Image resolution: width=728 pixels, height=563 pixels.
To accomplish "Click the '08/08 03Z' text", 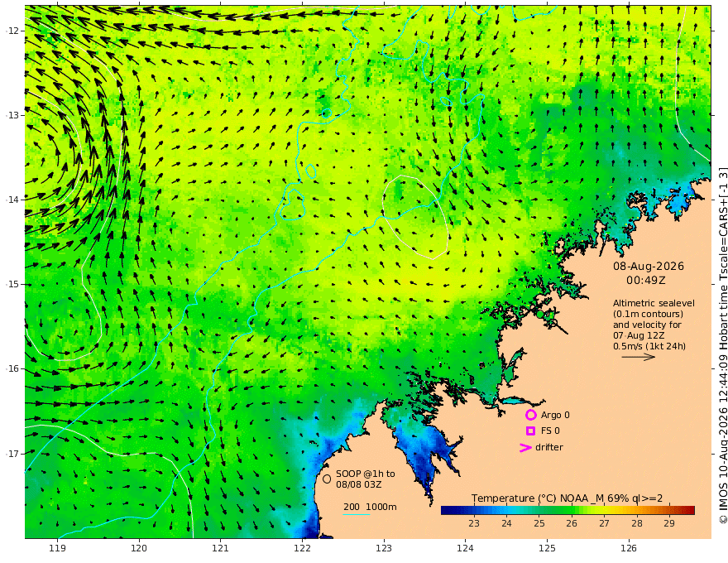I will [x=359, y=484].
